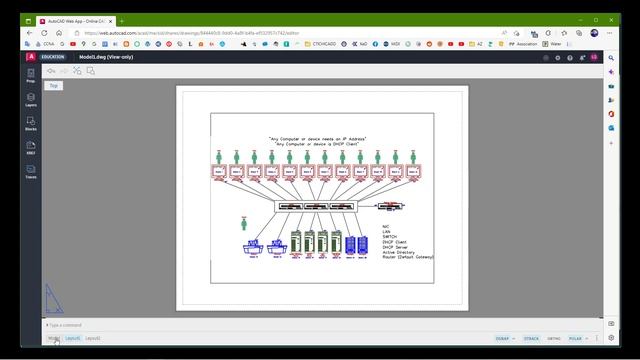
Task: Open the Traces panel
Action: tap(31, 172)
